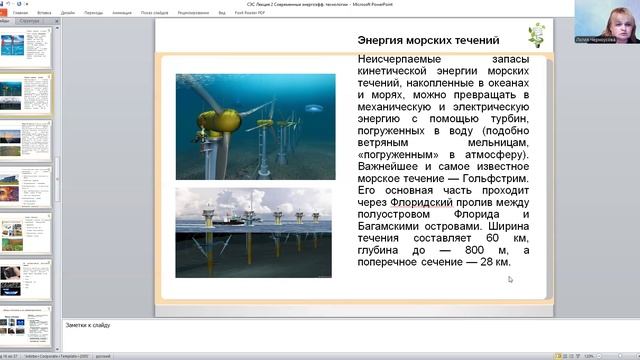The image size is (640, 360).
Task: Switch to Normal view icon in status bar
Action: (558, 356)
